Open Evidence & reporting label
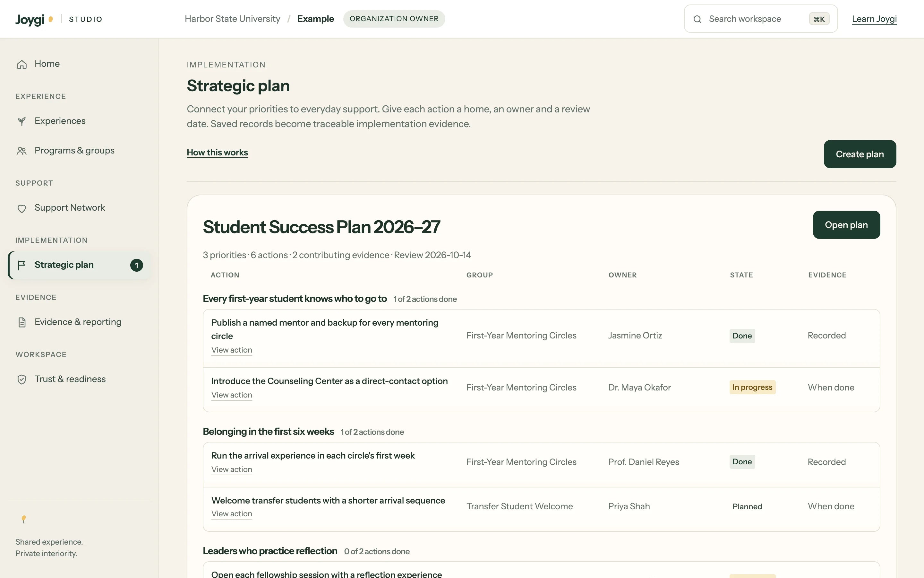The image size is (924, 578). coord(78,322)
